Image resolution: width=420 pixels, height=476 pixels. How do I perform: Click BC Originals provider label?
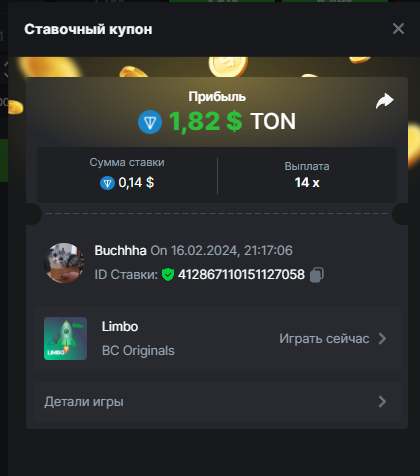coord(138,351)
